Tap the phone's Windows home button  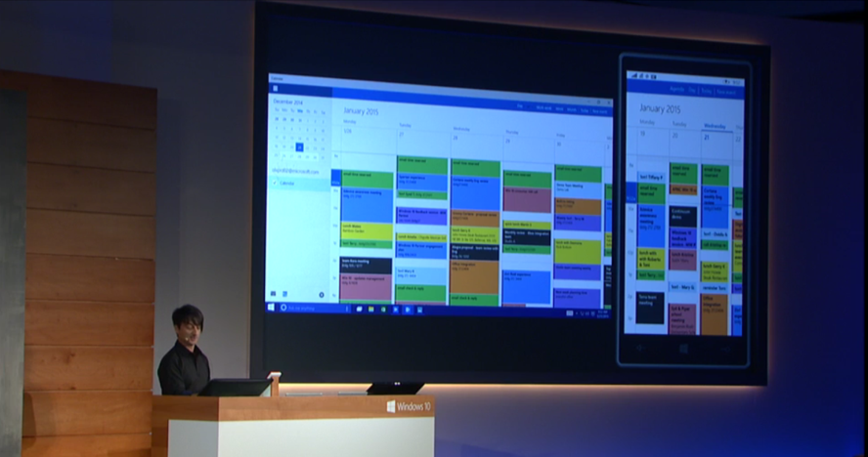pyautogui.click(x=683, y=349)
